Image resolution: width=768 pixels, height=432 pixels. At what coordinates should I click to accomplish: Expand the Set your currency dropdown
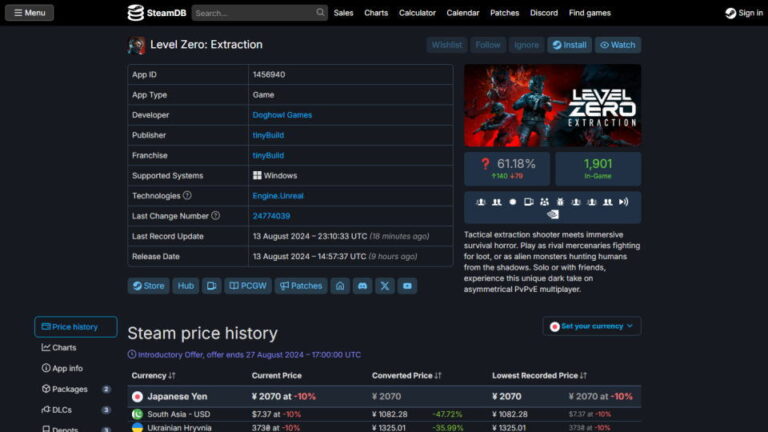[591, 326]
